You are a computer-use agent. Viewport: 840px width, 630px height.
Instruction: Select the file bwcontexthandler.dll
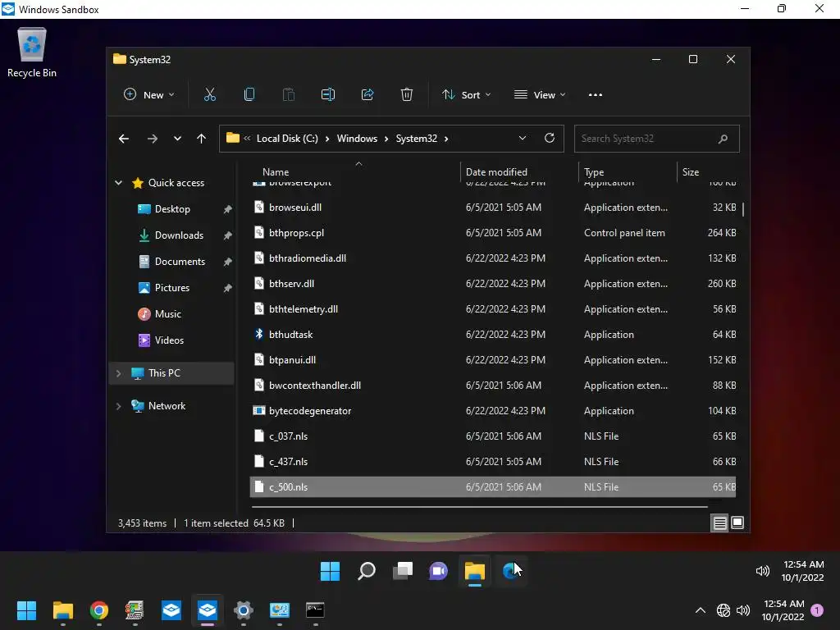point(493,386)
